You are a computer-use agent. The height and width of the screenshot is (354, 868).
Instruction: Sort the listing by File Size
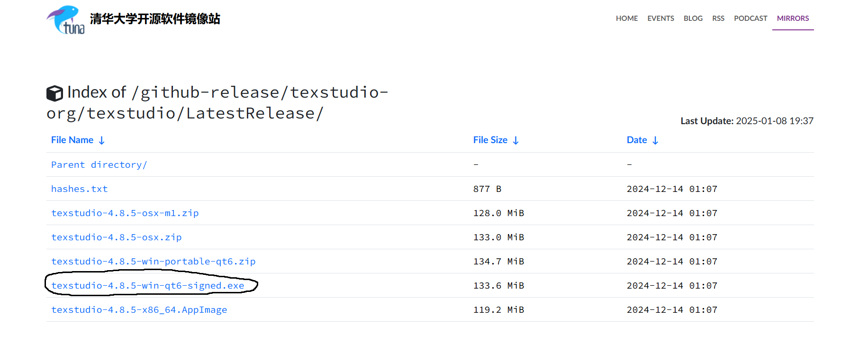tap(490, 140)
